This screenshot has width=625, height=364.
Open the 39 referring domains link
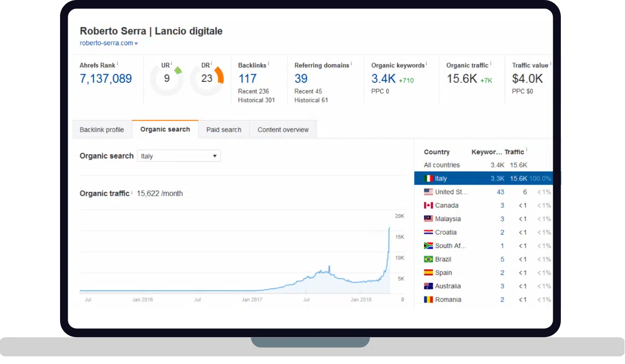click(301, 79)
